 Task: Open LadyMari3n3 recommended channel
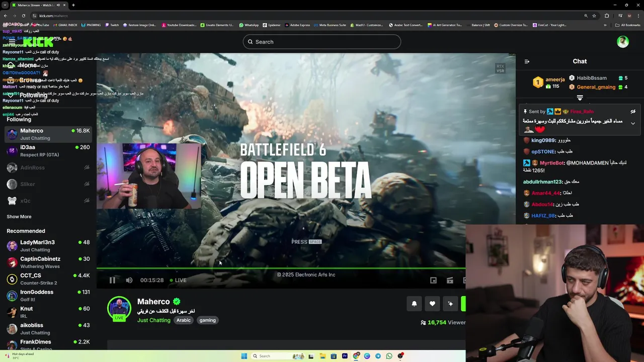pos(48,246)
